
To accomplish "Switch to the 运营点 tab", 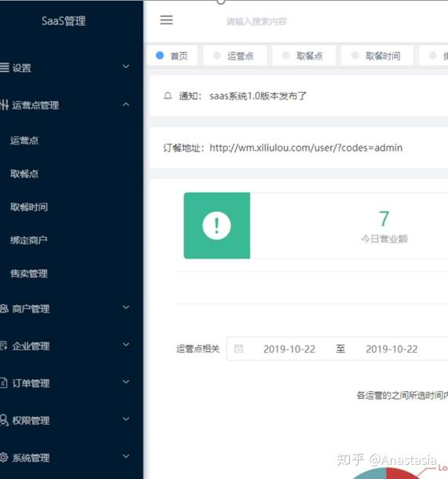I will [x=235, y=56].
